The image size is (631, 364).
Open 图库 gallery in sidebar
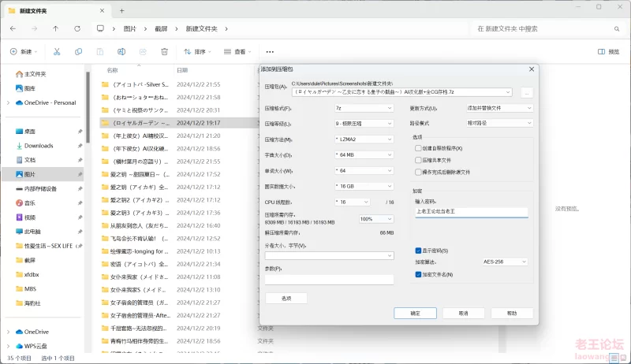point(25,88)
